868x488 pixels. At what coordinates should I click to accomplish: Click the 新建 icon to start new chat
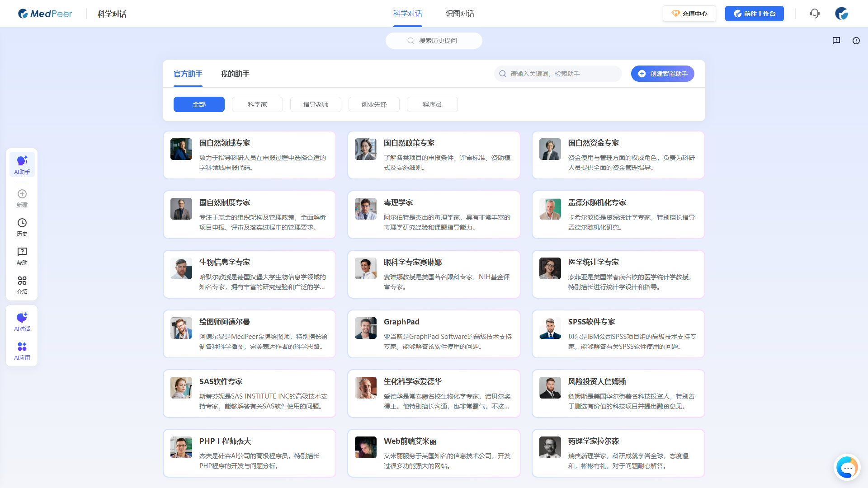pyautogui.click(x=22, y=197)
